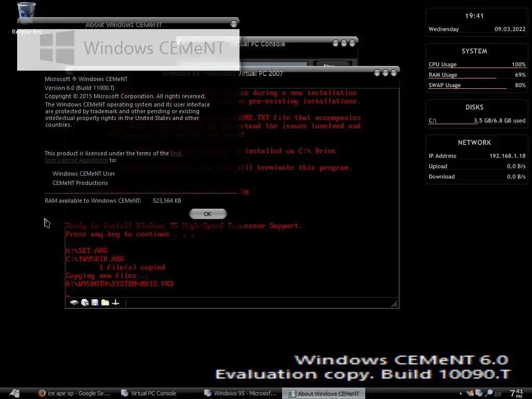
Task: Click the Download speed row
Action: tap(477, 177)
